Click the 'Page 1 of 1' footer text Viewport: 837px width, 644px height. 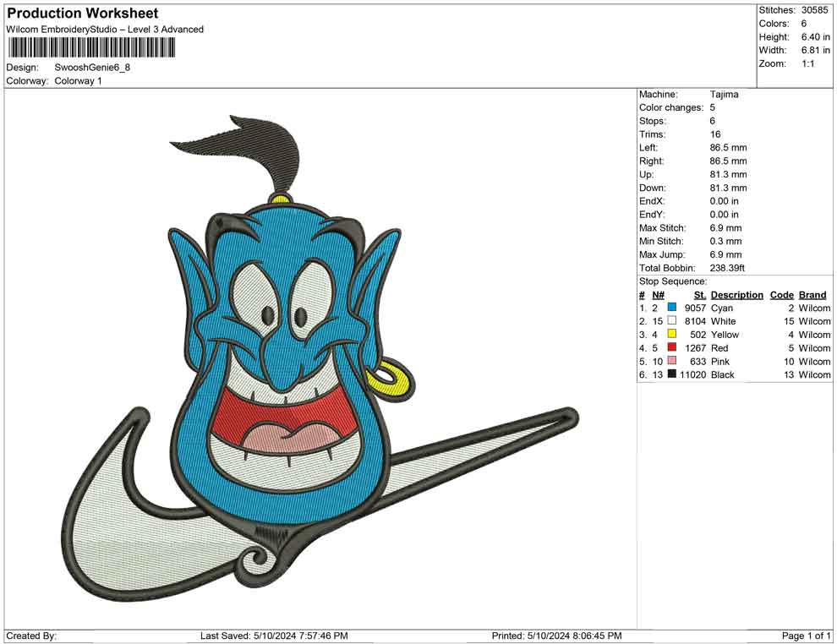[806, 636]
